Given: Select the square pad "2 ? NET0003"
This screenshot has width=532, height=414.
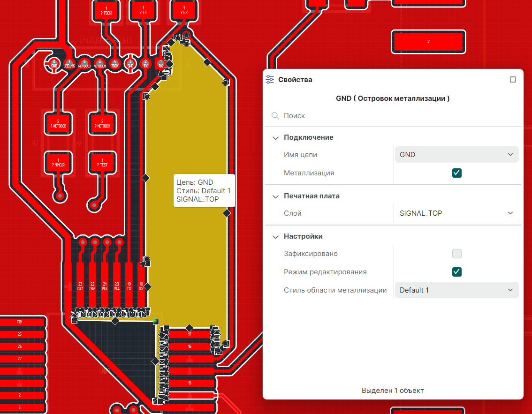Looking at the screenshot, I should (x=59, y=123).
